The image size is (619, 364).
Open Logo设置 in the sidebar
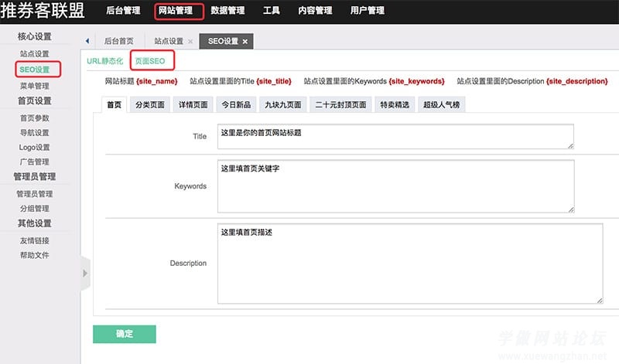tap(34, 148)
